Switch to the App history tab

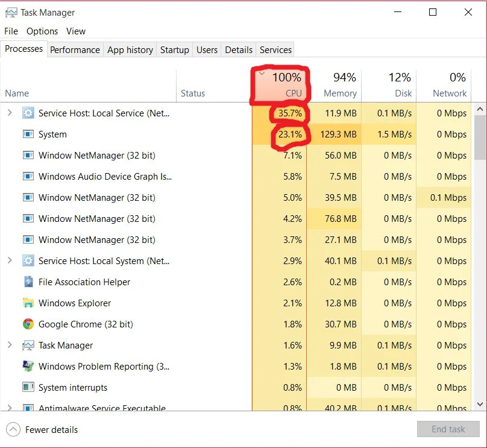(x=130, y=50)
